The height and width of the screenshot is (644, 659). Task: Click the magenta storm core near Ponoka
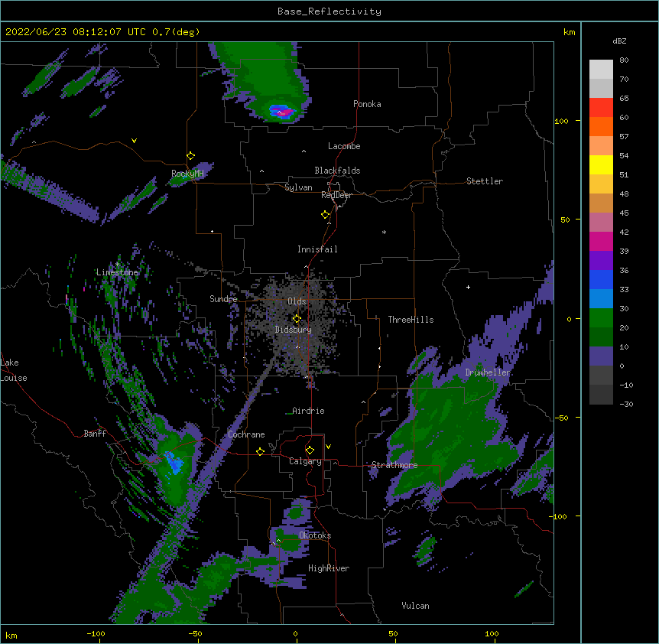tap(284, 112)
